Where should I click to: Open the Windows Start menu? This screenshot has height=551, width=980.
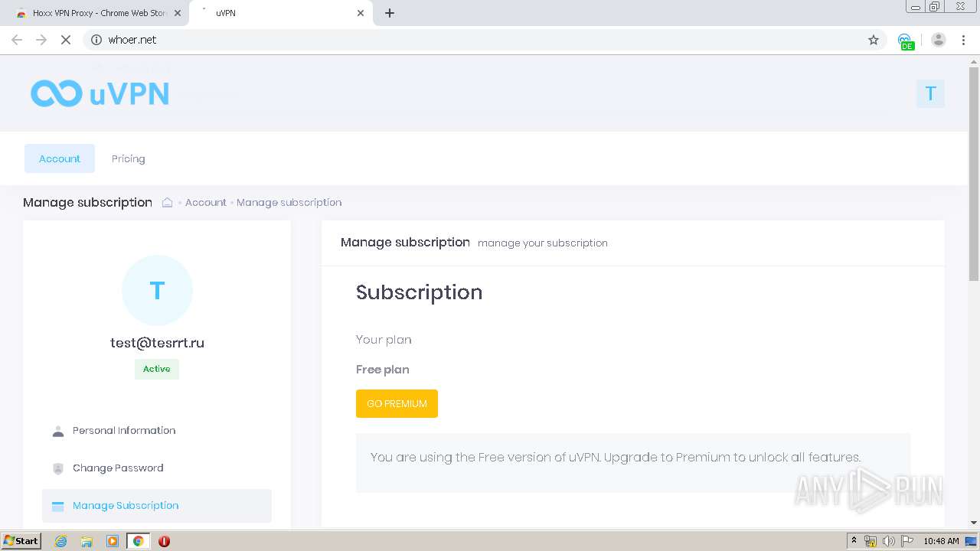(x=21, y=541)
